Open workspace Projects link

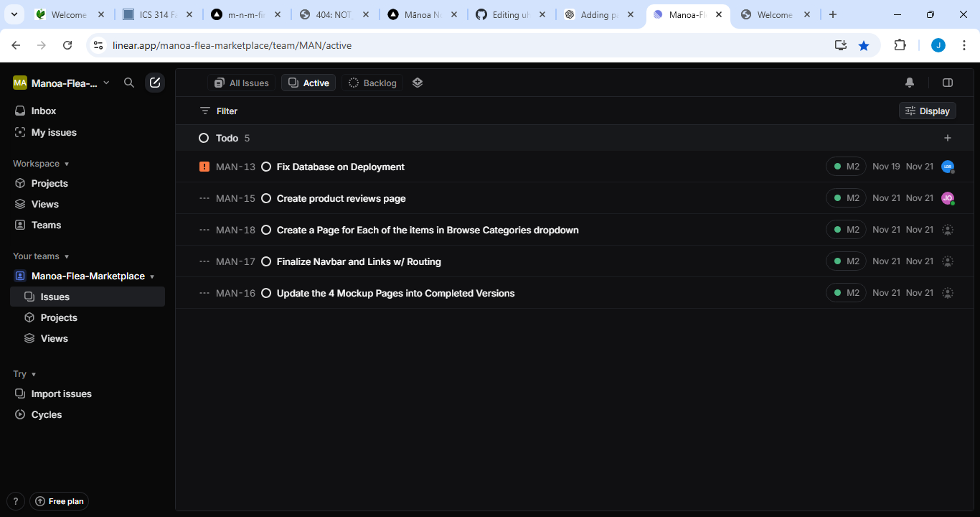pyautogui.click(x=88, y=183)
